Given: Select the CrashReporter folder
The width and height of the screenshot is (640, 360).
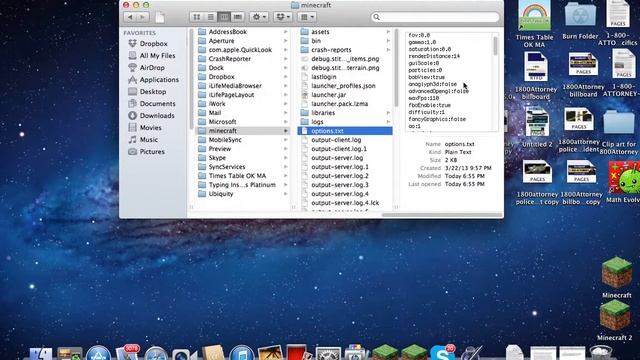Looking at the screenshot, I should coord(242,59).
